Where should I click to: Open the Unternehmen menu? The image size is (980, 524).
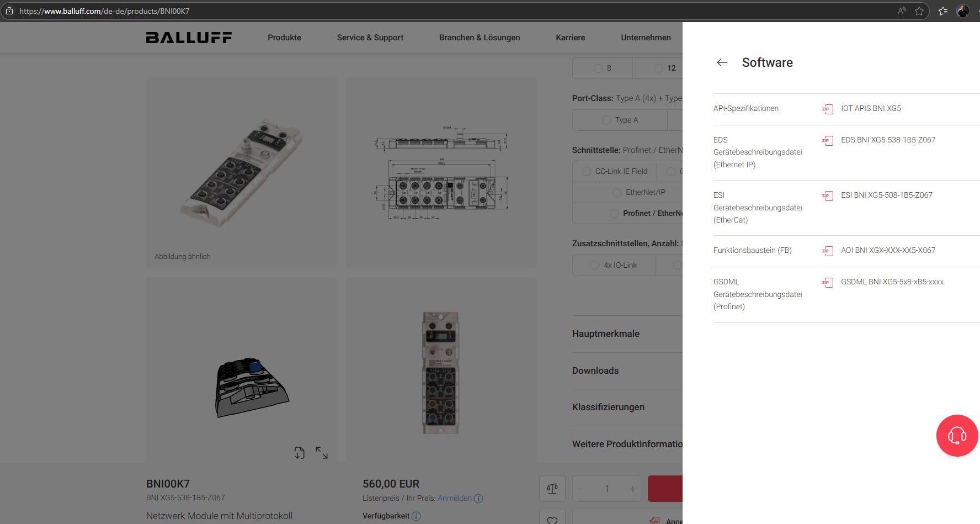[646, 38]
